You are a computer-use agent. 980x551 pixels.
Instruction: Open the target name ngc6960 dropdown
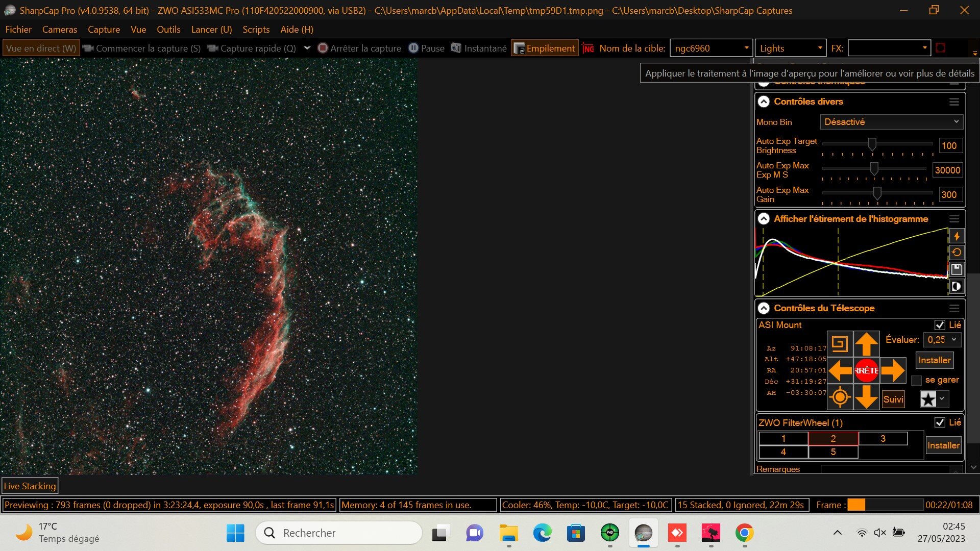point(746,48)
